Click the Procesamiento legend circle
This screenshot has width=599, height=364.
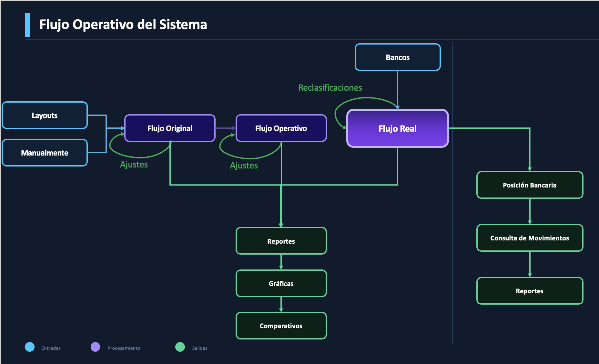coord(95,348)
